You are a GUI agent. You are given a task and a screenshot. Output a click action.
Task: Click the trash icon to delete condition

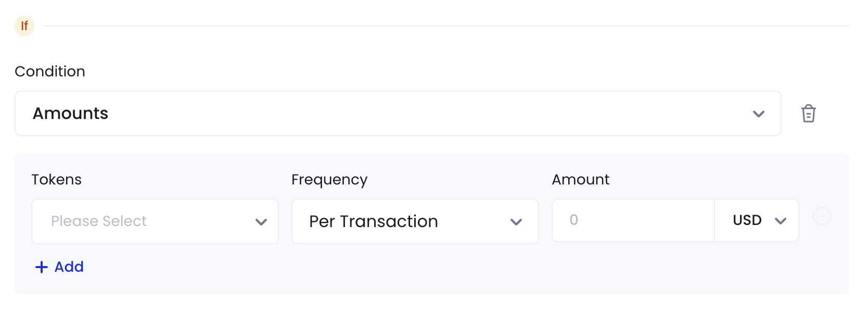[x=808, y=113]
